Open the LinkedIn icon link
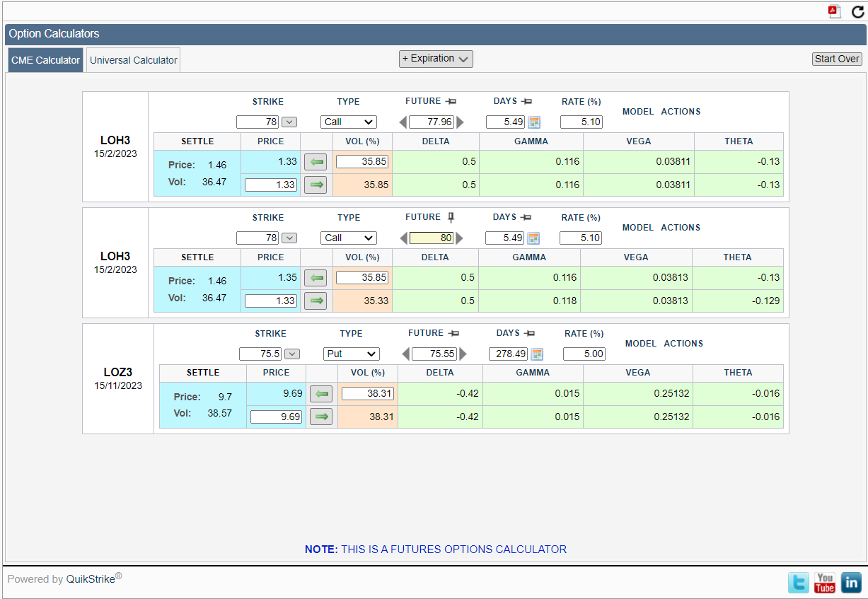 [851, 582]
